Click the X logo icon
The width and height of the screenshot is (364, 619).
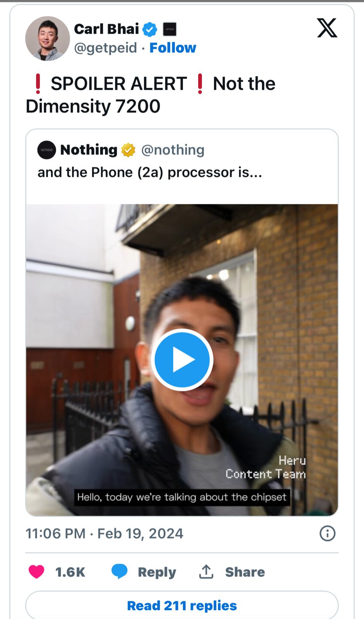[327, 28]
